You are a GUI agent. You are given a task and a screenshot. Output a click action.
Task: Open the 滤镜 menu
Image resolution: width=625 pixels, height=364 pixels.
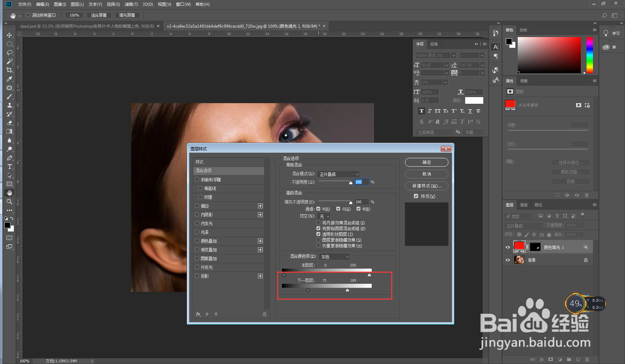[131, 4]
